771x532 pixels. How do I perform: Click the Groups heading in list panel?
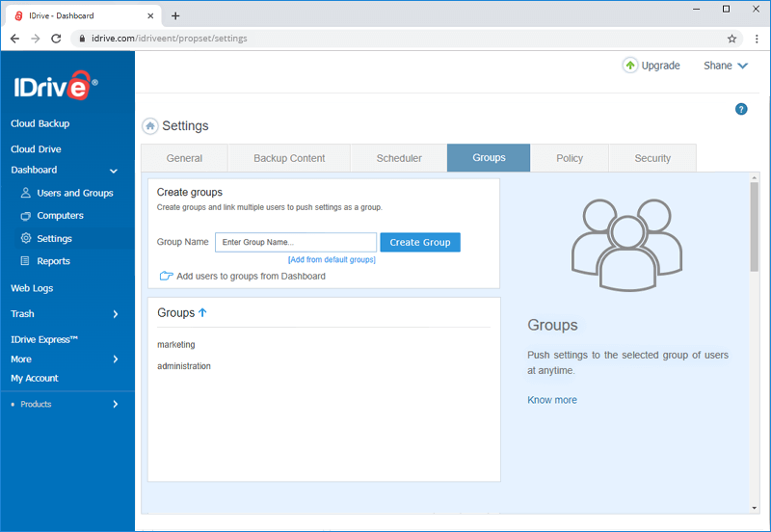click(176, 312)
